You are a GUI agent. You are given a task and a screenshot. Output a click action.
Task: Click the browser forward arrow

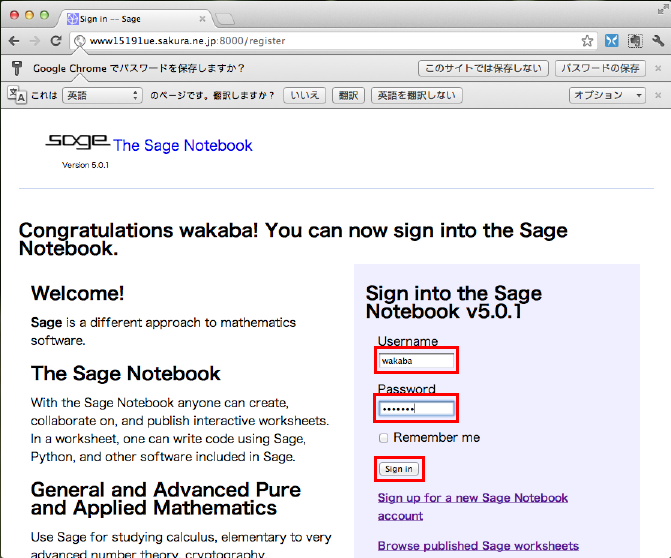36,41
